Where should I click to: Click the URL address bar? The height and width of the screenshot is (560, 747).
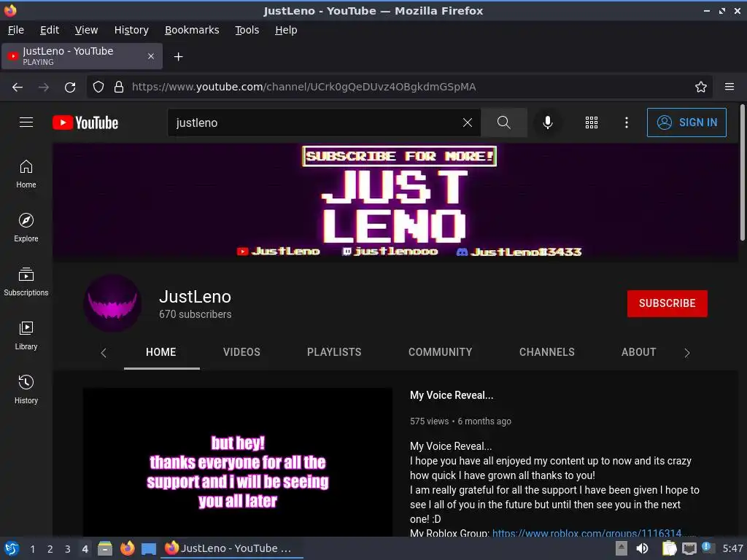pos(400,87)
